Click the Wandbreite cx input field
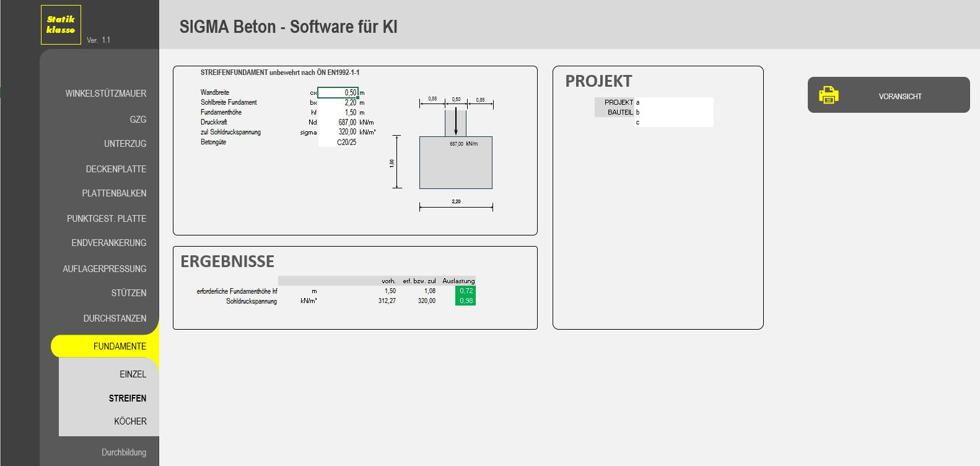 pyautogui.click(x=338, y=92)
